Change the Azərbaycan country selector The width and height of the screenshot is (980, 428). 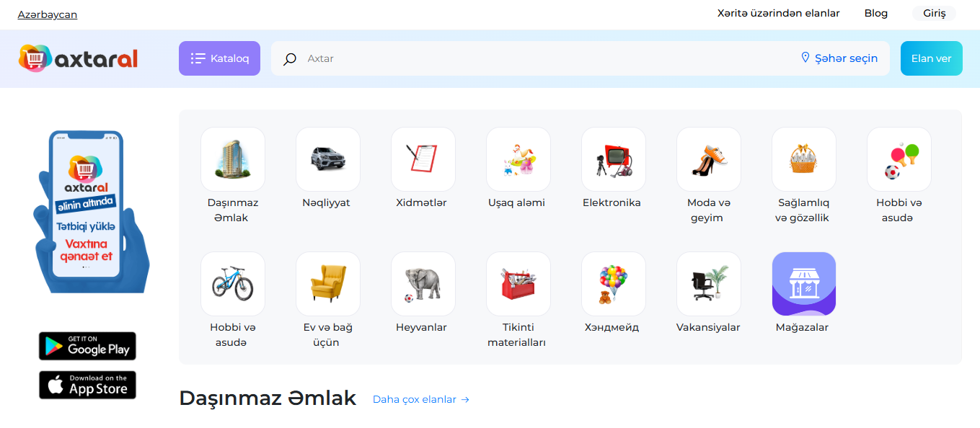click(x=48, y=14)
